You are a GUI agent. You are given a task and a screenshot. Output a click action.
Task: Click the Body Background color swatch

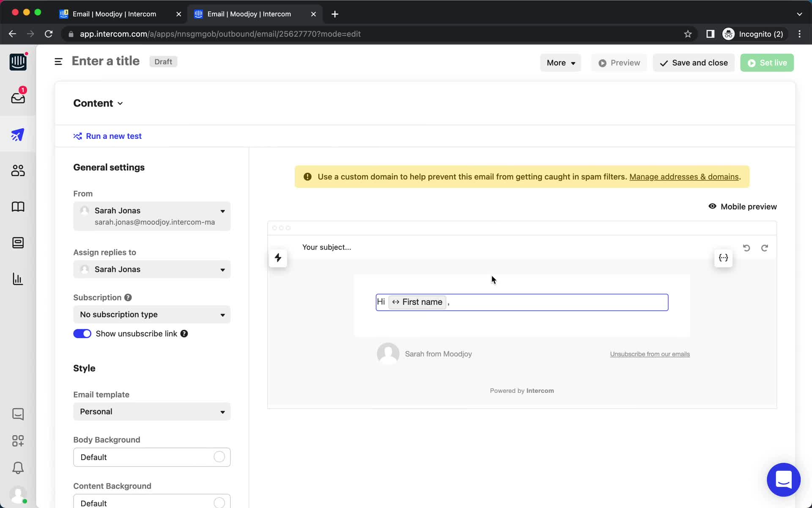[x=220, y=457]
